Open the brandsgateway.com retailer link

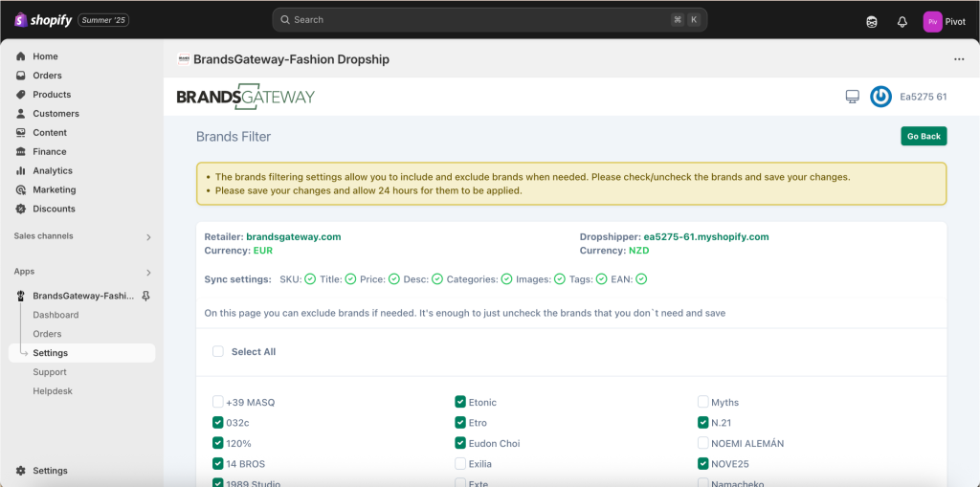click(x=294, y=237)
